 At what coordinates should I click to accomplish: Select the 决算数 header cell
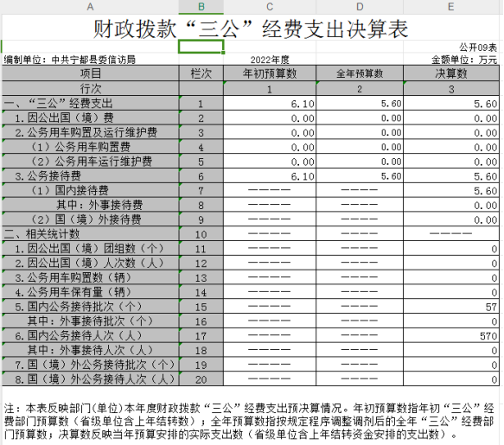click(451, 73)
